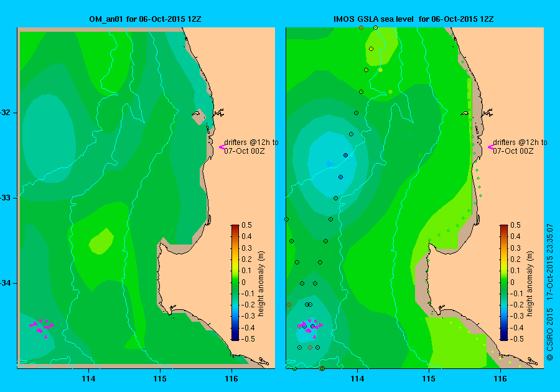This screenshot has width=560, height=392.
Task: Click the '0.5' value on the left color bar
Action: pyautogui.click(x=247, y=225)
